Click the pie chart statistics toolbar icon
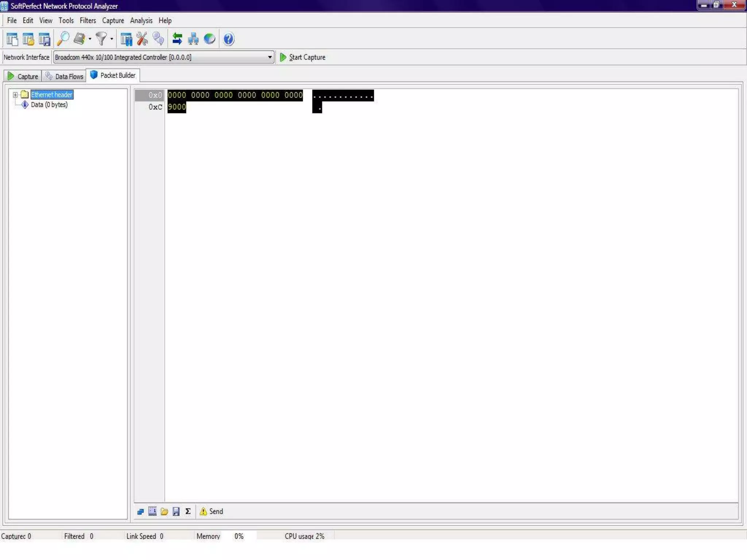 click(209, 39)
